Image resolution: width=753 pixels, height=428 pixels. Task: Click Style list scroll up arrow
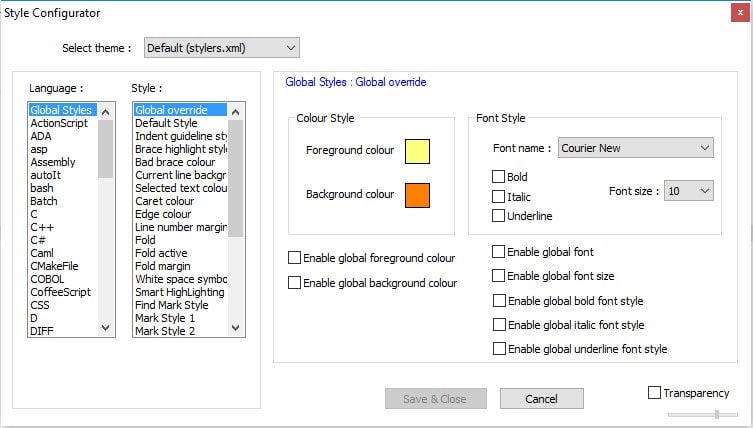tap(235, 112)
